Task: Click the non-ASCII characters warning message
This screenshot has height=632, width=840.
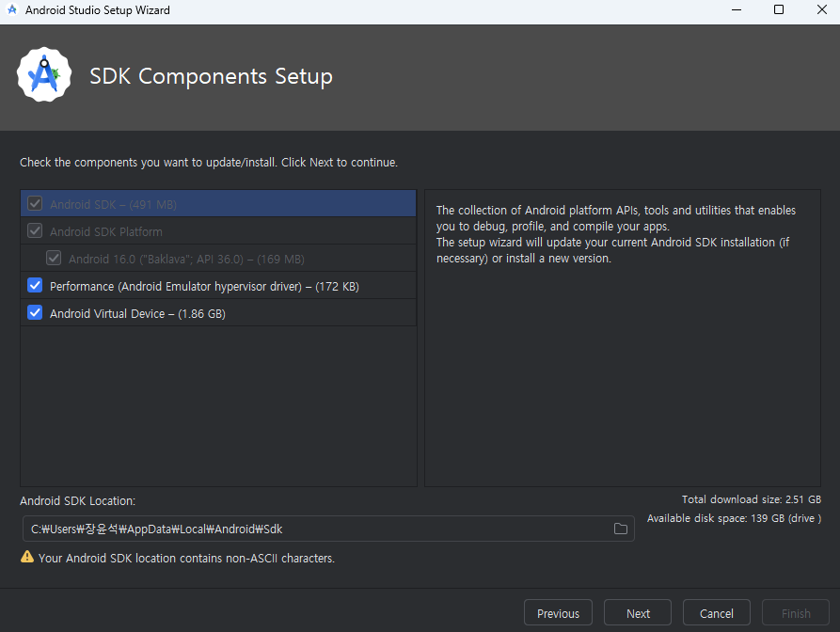Action: pyautogui.click(x=186, y=558)
